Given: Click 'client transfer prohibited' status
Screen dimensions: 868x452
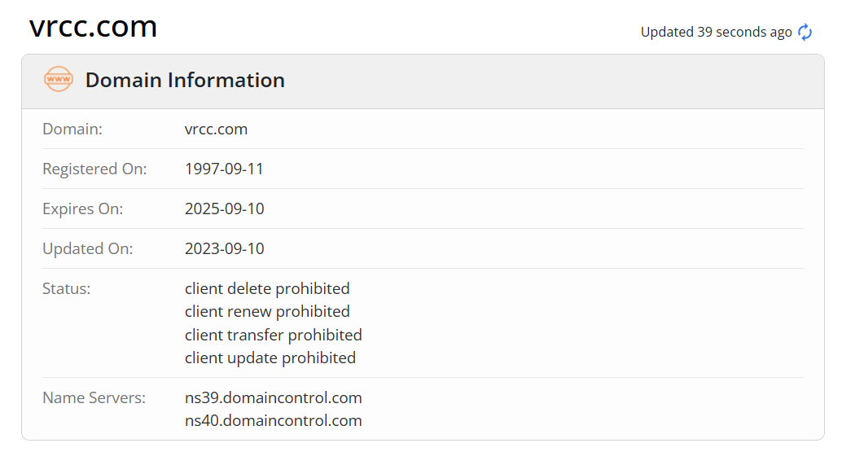Looking at the screenshot, I should pos(273,335).
